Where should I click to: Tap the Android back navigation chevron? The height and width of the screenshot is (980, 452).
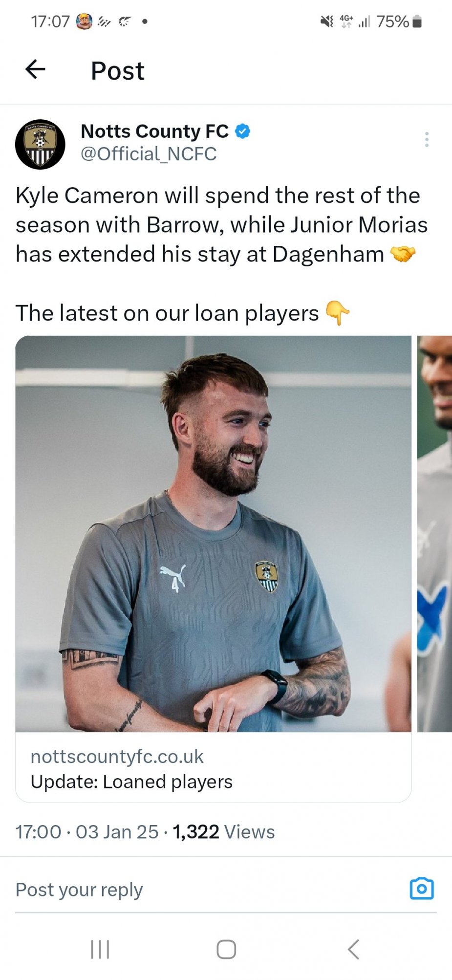pyautogui.click(x=353, y=949)
